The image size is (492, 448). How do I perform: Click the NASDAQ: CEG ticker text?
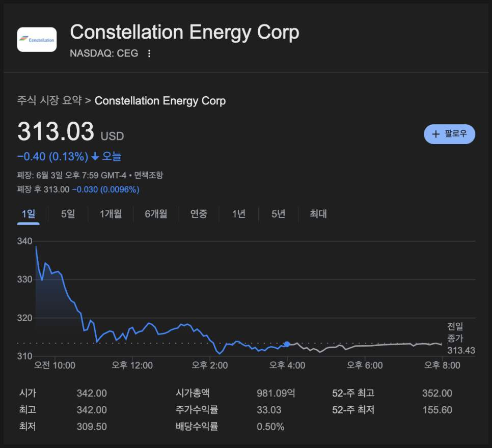coord(104,53)
